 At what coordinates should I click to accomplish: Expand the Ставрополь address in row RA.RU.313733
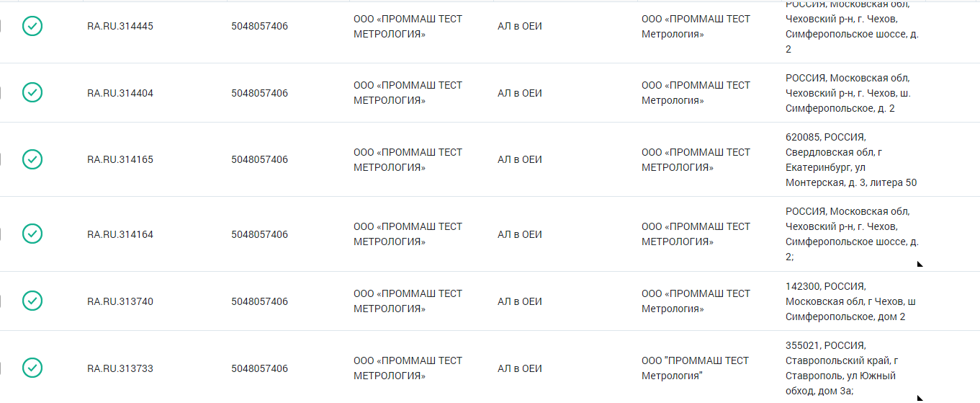(x=920, y=397)
